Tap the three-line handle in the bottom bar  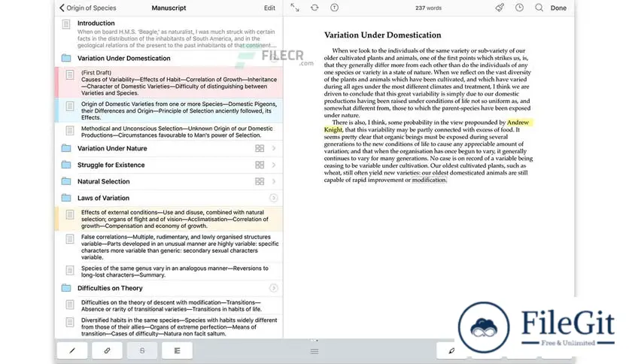[x=314, y=351]
